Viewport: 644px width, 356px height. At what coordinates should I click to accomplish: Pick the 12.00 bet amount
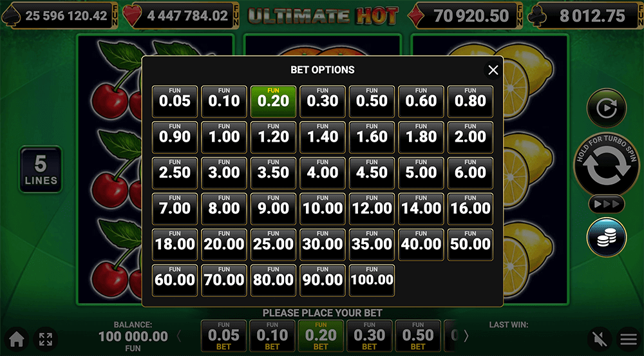click(372, 209)
